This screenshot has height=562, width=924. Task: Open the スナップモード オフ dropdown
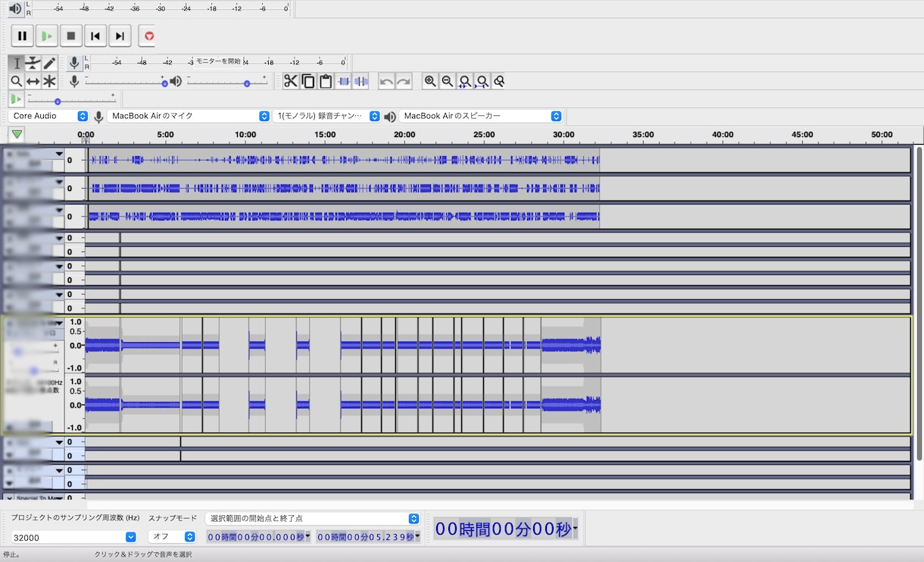[x=172, y=537]
